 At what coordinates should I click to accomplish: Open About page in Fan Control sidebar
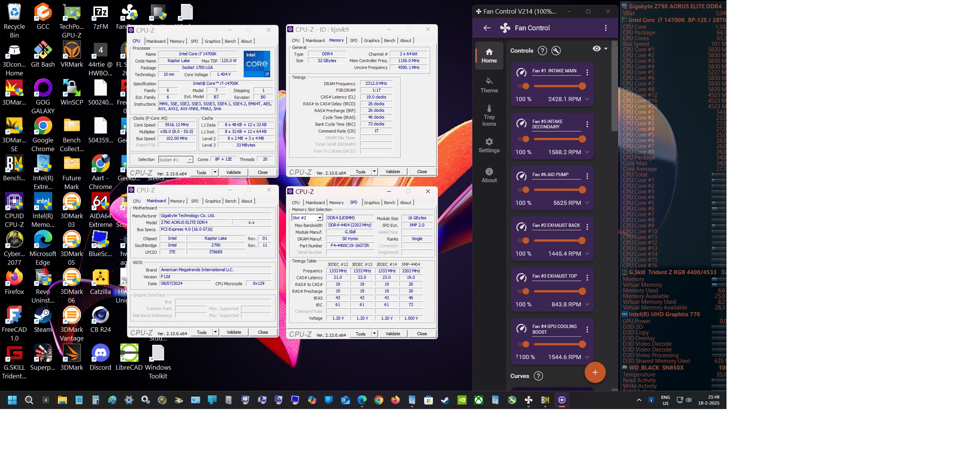489,175
